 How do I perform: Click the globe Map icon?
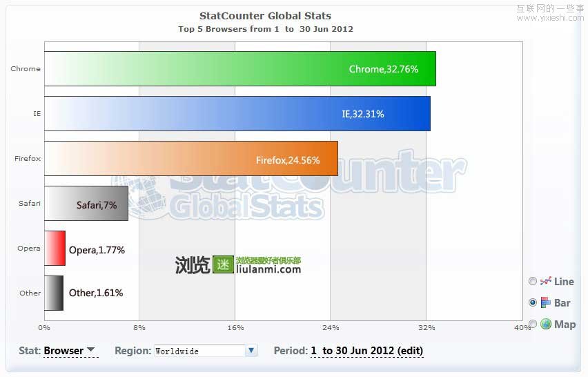click(546, 324)
